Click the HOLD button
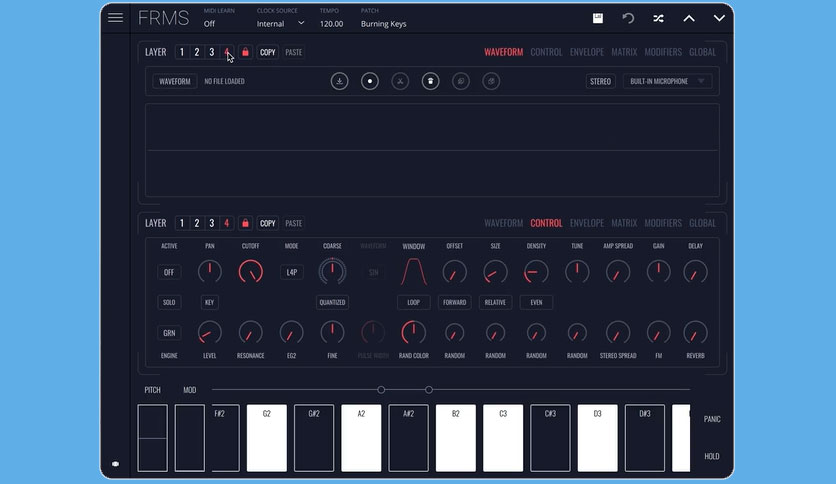This screenshot has height=484, width=836. coord(712,456)
